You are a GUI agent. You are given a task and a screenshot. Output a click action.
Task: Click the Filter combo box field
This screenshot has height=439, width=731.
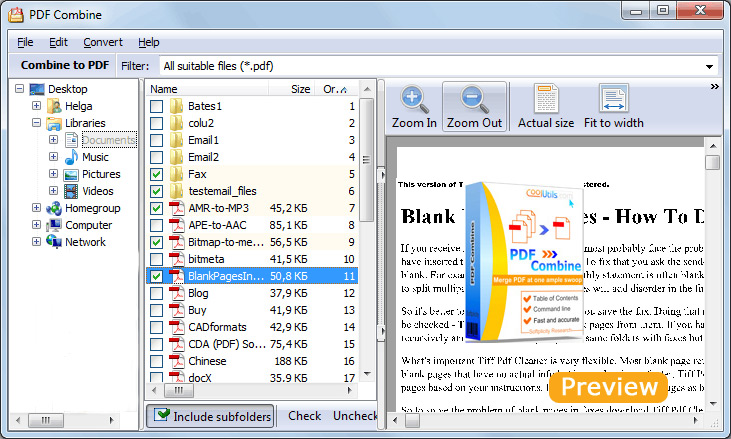point(438,66)
